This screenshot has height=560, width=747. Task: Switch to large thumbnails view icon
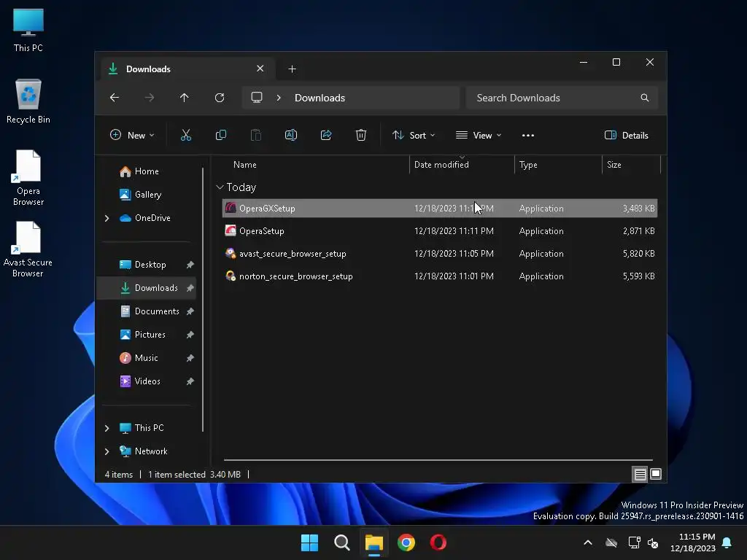point(656,474)
